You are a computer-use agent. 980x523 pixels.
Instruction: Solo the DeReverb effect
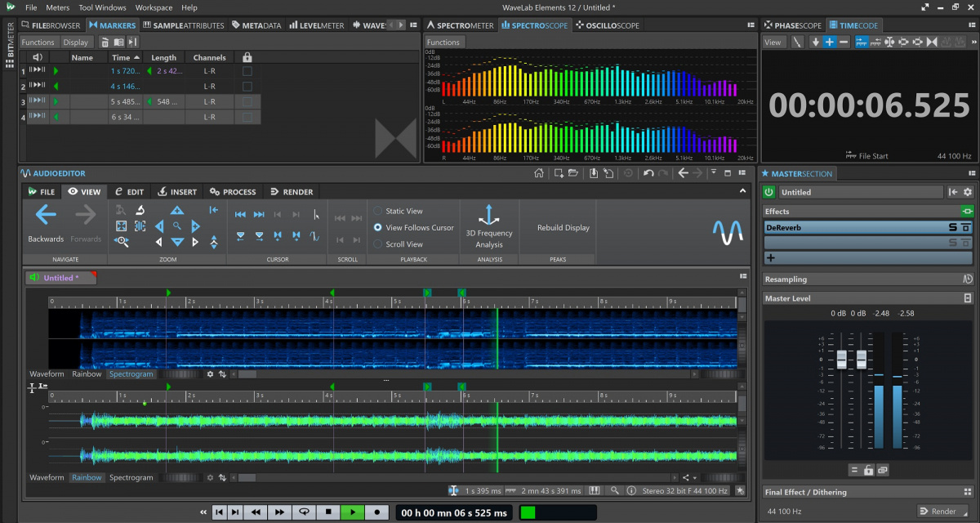(x=954, y=227)
